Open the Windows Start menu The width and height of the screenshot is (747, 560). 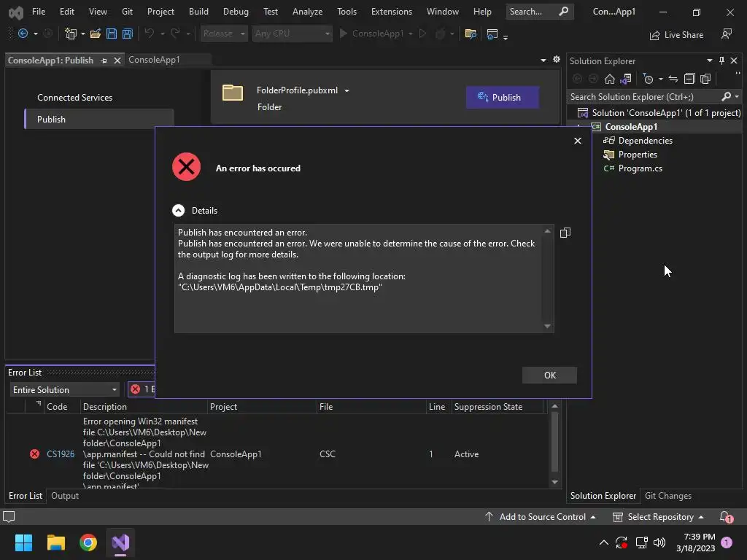[x=23, y=542]
